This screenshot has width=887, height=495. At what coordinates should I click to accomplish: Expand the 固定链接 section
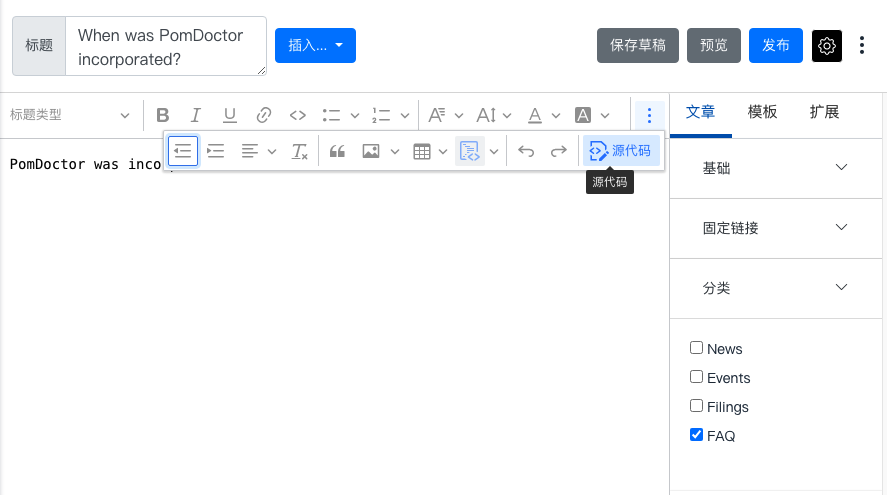tap(776, 228)
